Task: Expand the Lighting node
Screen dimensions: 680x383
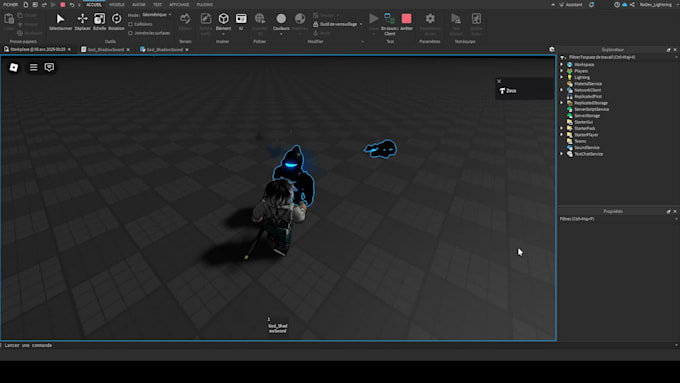Action: [x=562, y=77]
